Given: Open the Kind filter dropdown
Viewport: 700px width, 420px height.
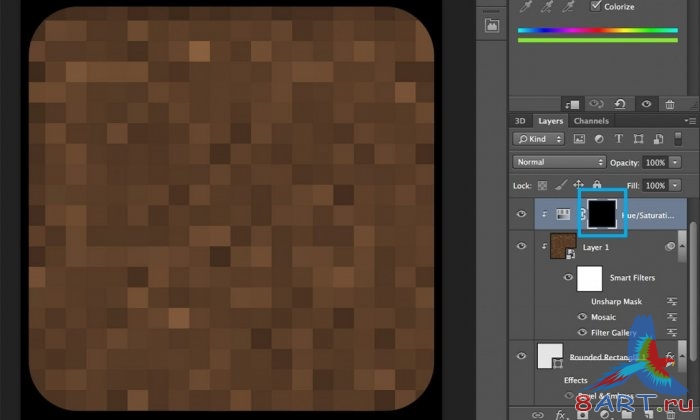Looking at the screenshot, I should pos(539,139).
